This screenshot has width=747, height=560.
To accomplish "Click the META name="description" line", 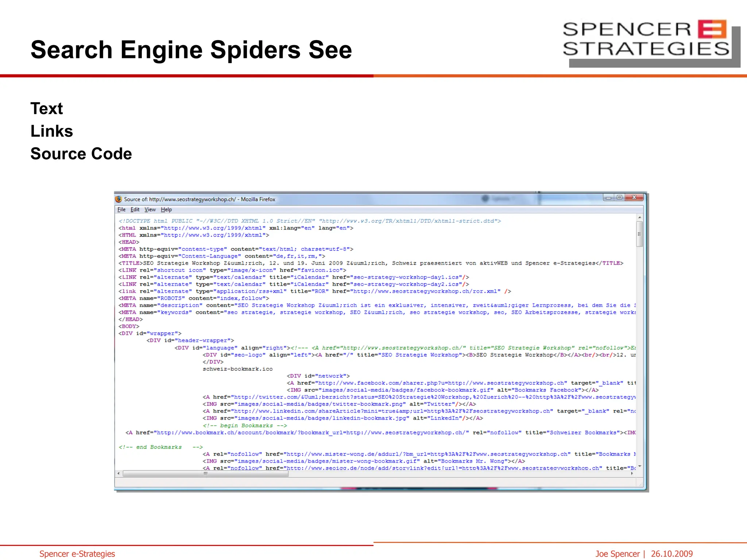I will (x=377, y=306).
